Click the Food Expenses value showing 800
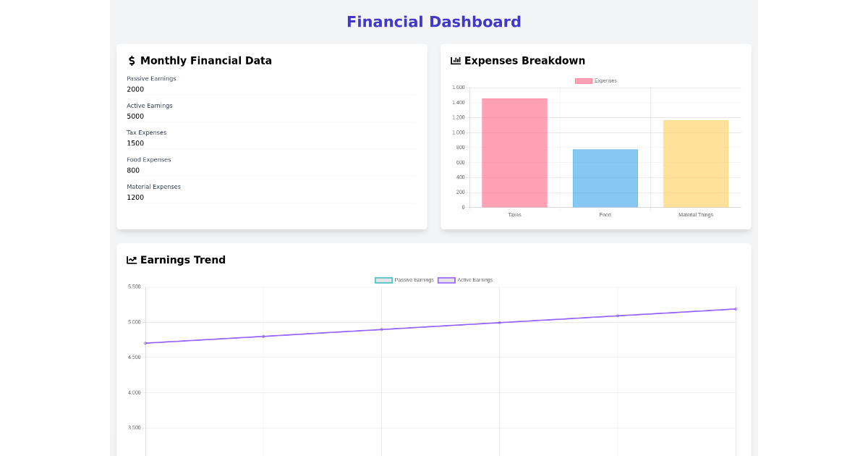This screenshot has width=868, height=456. (132, 170)
